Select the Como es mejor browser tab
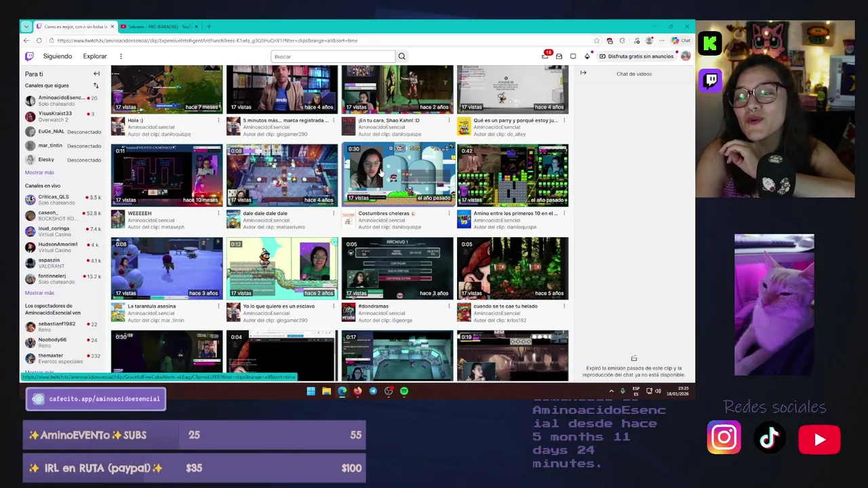Screen dimensions: 868x488 [75, 26]
